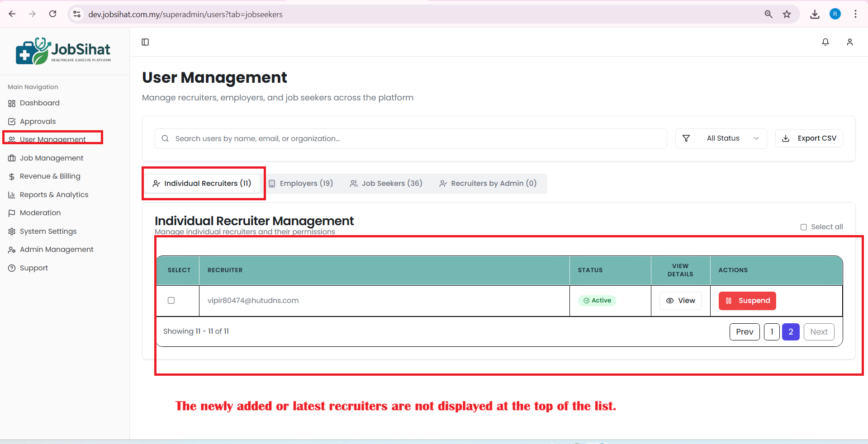This screenshot has height=444, width=868.
Task: Click the filter funnel icon
Action: (x=686, y=138)
